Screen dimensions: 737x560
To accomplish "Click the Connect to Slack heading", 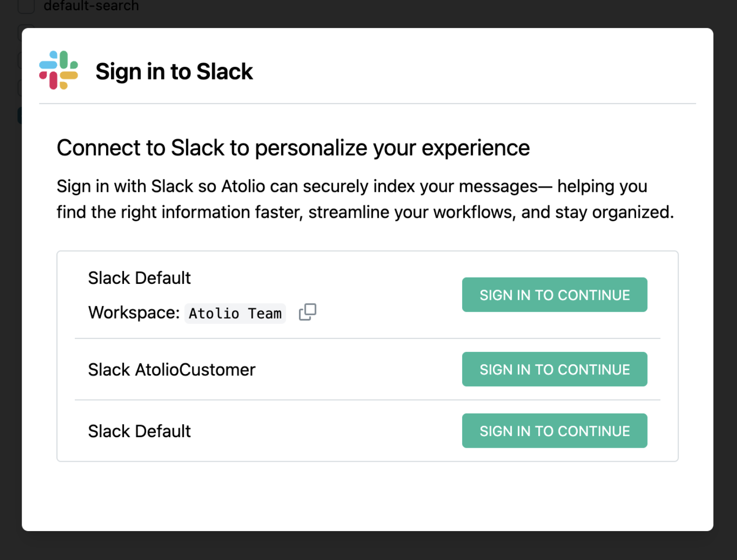I will point(293,147).
